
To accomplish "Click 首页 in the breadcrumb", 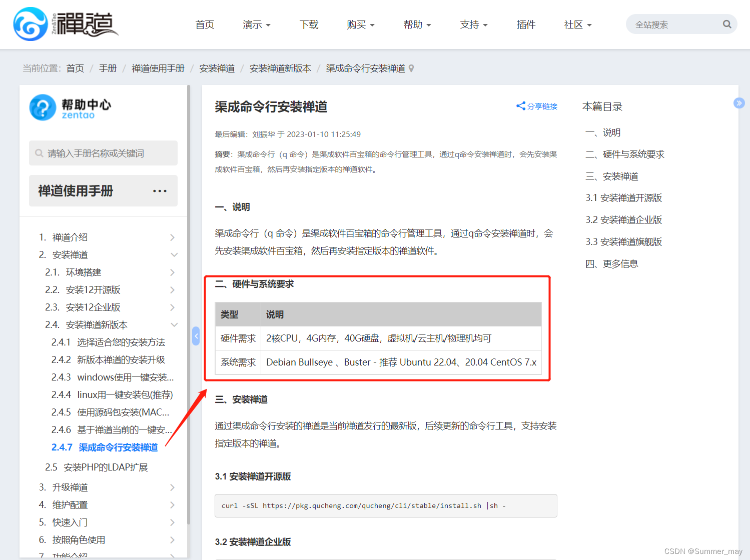I will point(75,68).
